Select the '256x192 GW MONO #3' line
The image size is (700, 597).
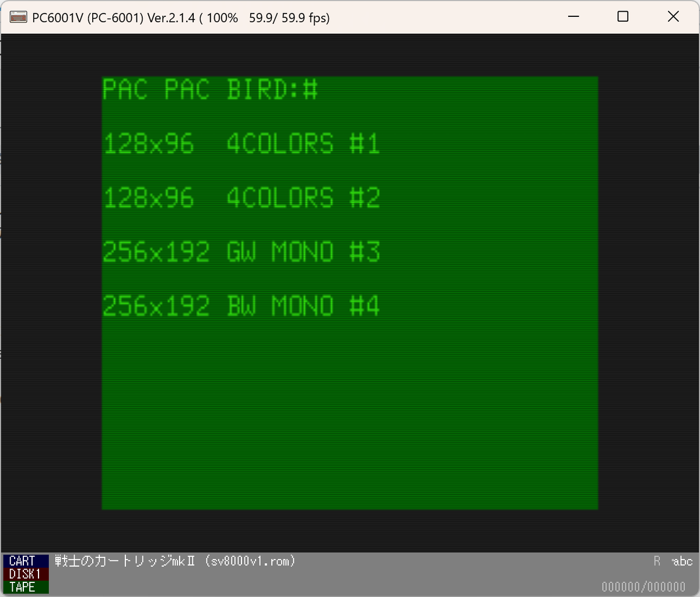242,252
